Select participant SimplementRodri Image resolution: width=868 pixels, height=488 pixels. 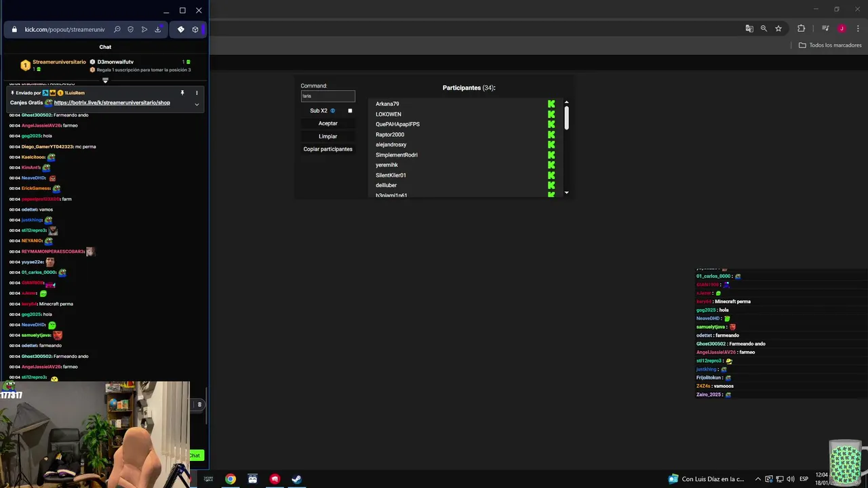point(397,155)
